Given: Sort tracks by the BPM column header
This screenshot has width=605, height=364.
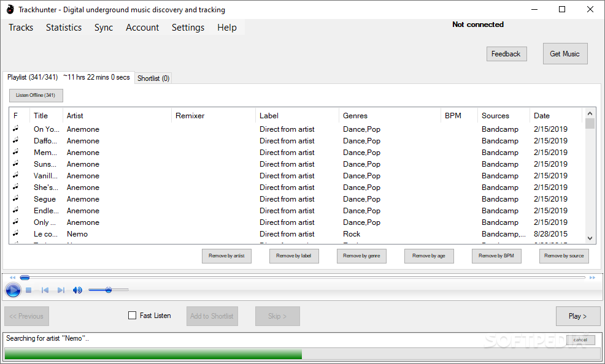Looking at the screenshot, I should pyautogui.click(x=459, y=116).
